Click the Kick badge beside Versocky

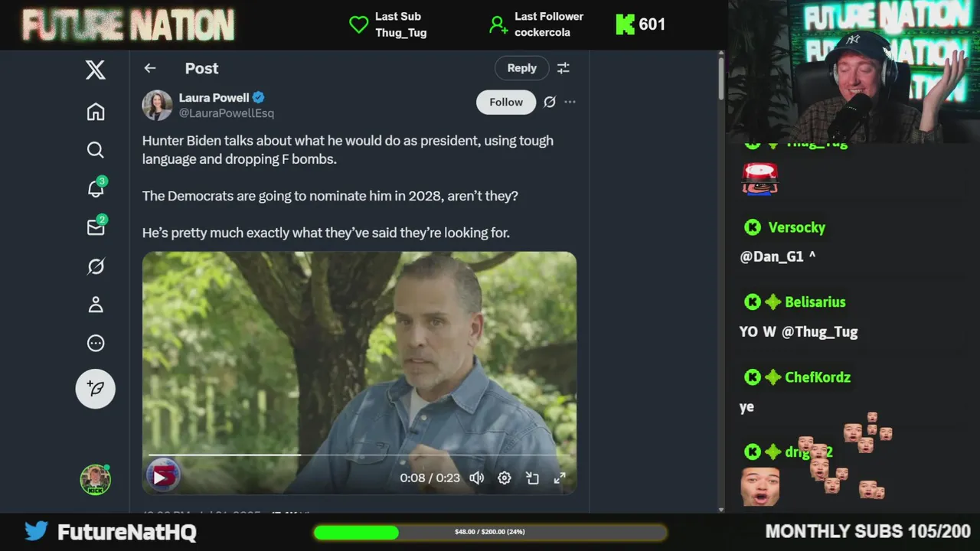(753, 227)
